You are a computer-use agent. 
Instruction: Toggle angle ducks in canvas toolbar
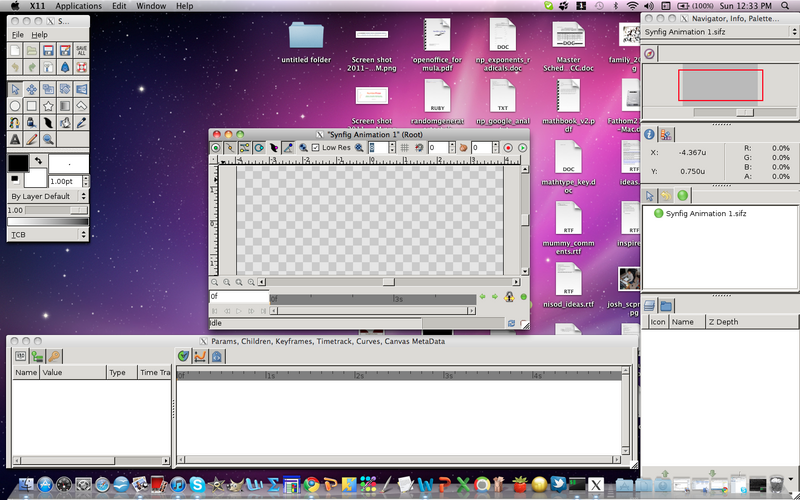tap(288, 147)
